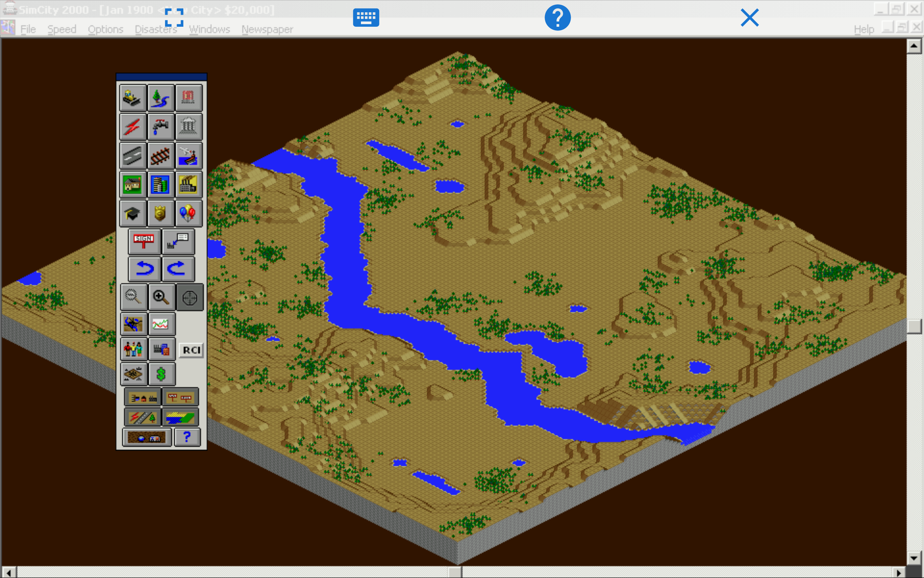Select the Roads tool
The width and height of the screenshot is (924, 578).
(x=132, y=156)
